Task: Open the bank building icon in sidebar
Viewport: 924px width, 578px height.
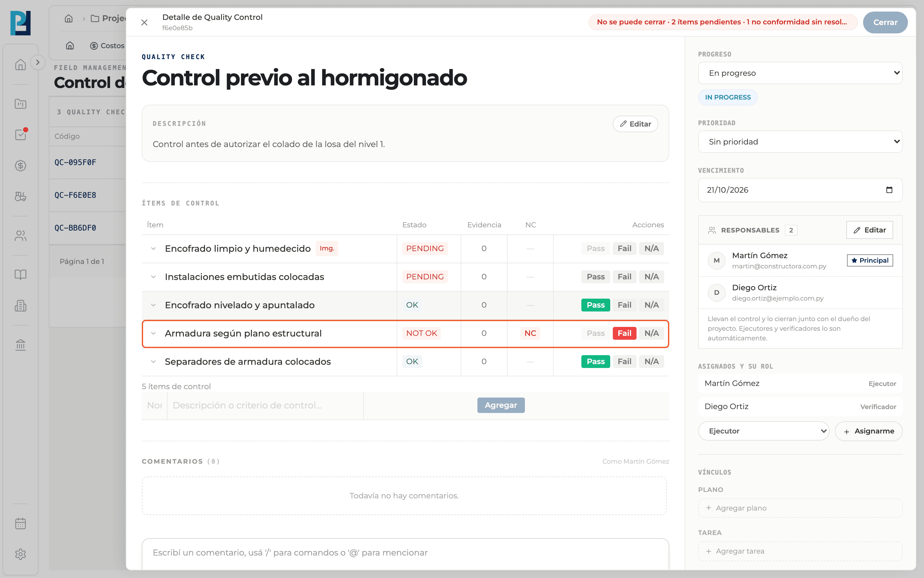Action: coord(21,345)
